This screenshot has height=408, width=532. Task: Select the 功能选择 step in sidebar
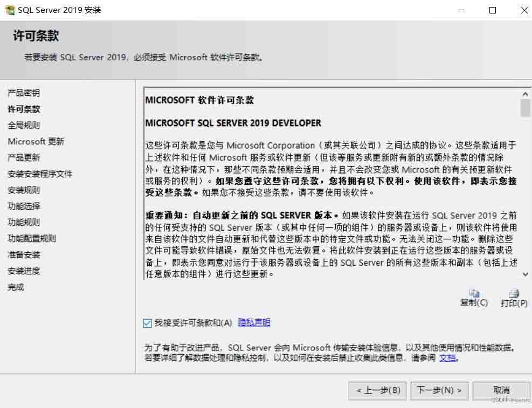click(24, 206)
